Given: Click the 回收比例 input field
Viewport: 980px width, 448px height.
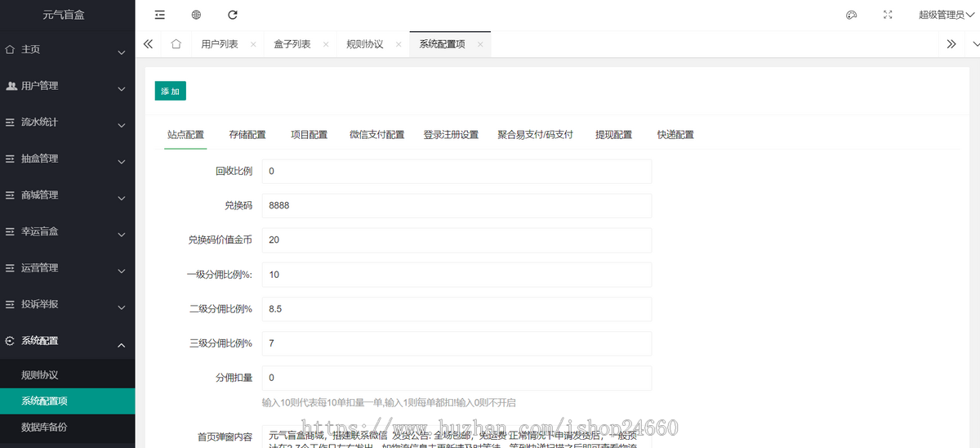Looking at the screenshot, I should [457, 172].
